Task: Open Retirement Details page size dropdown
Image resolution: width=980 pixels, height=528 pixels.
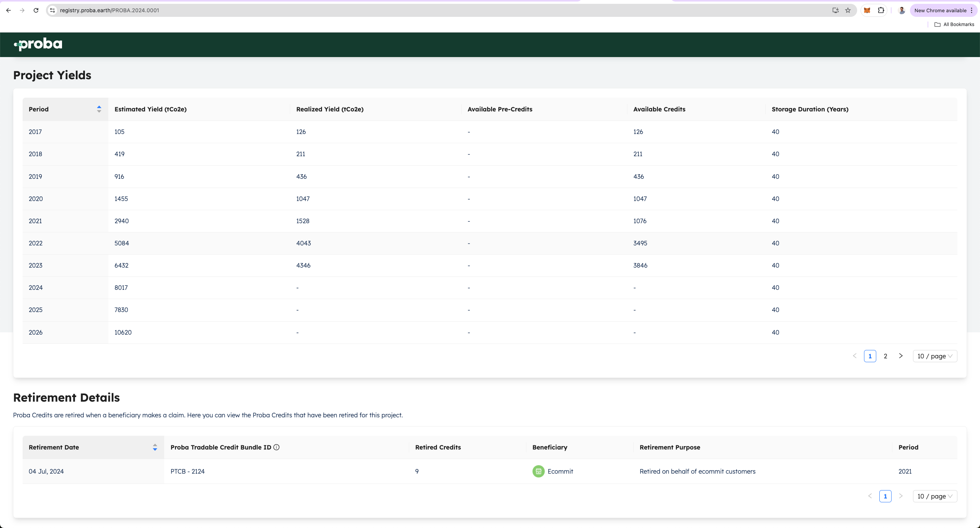Action: (934, 496)
